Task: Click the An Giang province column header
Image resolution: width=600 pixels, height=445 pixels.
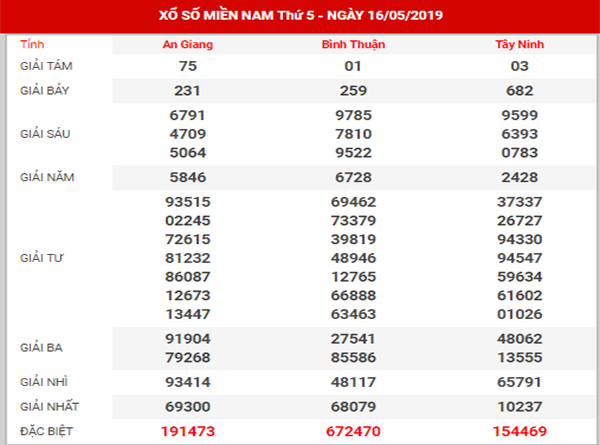Action: [188, 45]
